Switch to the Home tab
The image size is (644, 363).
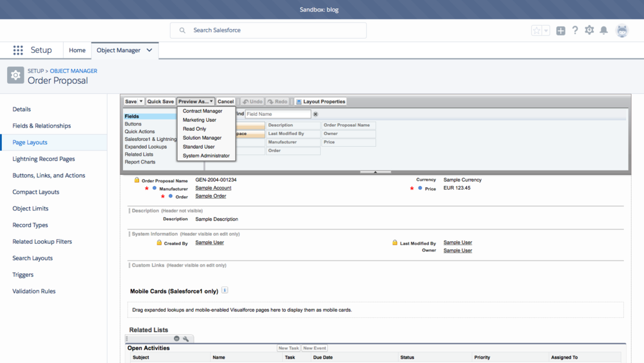coord(77,50)
